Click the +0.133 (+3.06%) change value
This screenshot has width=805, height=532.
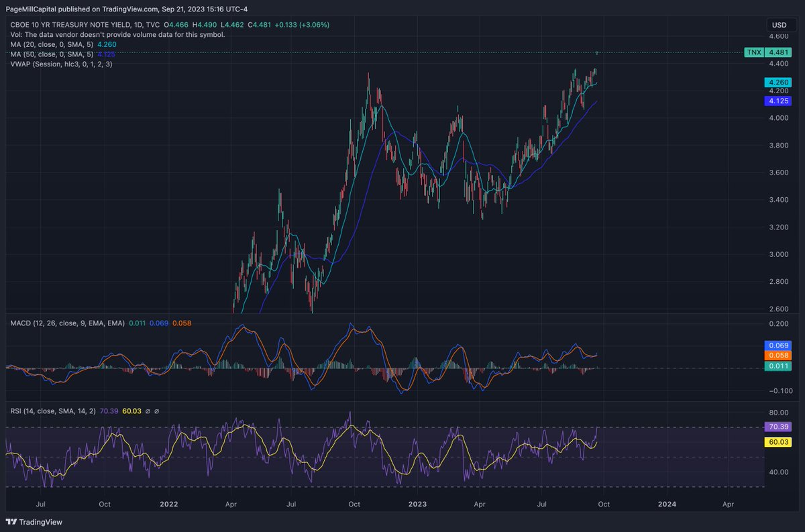click(x=302, y=25)
